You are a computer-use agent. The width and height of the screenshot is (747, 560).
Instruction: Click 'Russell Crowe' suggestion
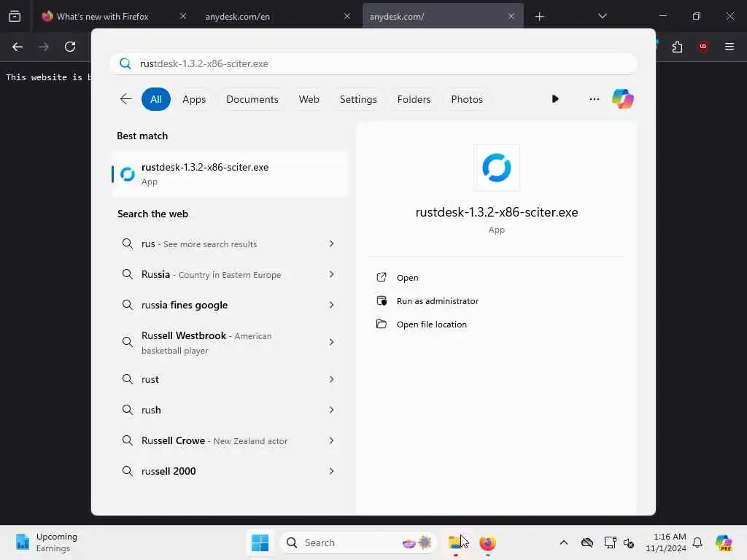coord(228,440)
